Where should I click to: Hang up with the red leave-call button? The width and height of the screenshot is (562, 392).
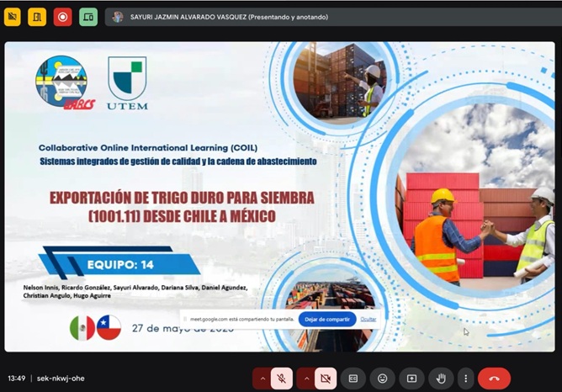coord(494,379)
